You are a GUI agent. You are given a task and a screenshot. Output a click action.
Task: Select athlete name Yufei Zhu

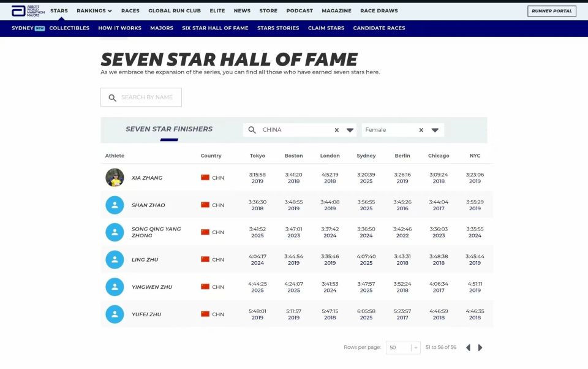coord(146,314)
